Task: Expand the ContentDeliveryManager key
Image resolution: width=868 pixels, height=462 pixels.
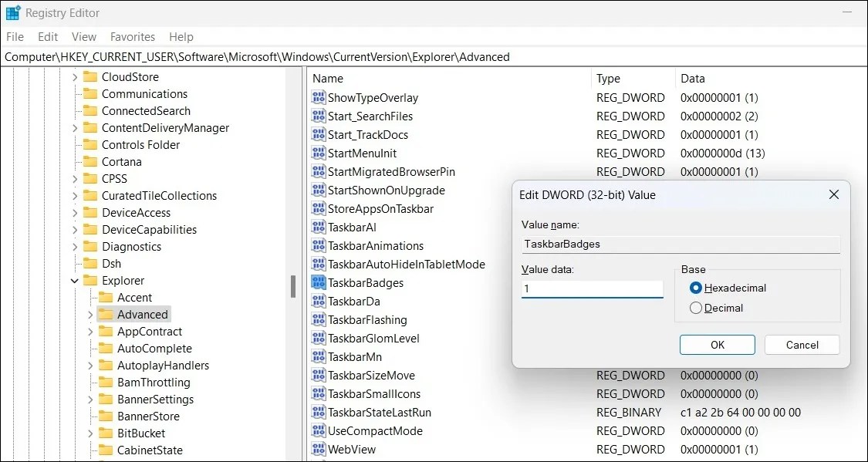Action: coord(75,128)
